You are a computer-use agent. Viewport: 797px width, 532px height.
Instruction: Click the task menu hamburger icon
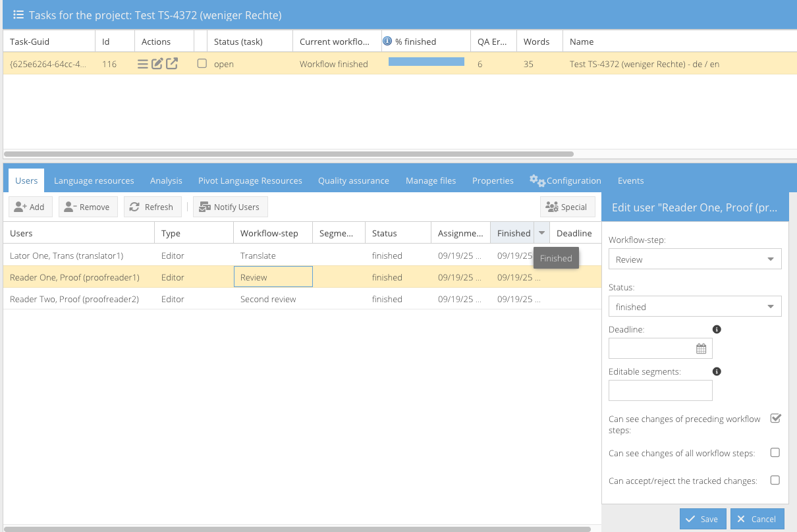coord(143,64)
